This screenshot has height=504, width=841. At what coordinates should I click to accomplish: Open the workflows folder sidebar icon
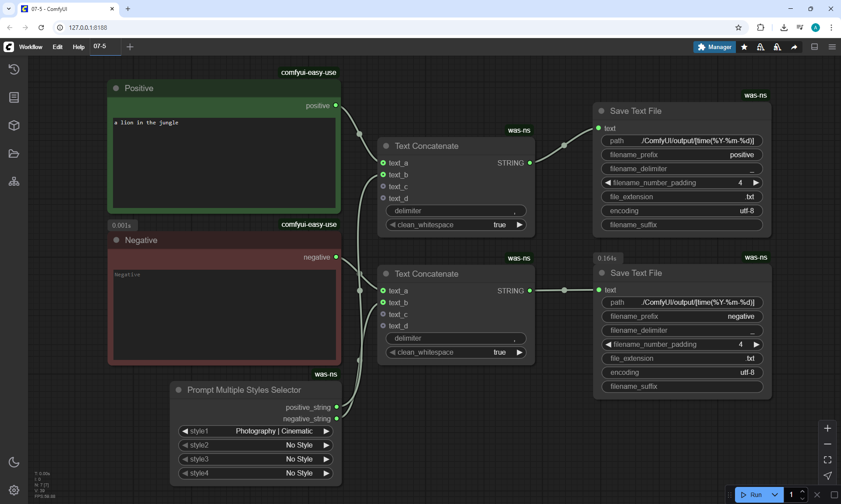tap(14, 154)
